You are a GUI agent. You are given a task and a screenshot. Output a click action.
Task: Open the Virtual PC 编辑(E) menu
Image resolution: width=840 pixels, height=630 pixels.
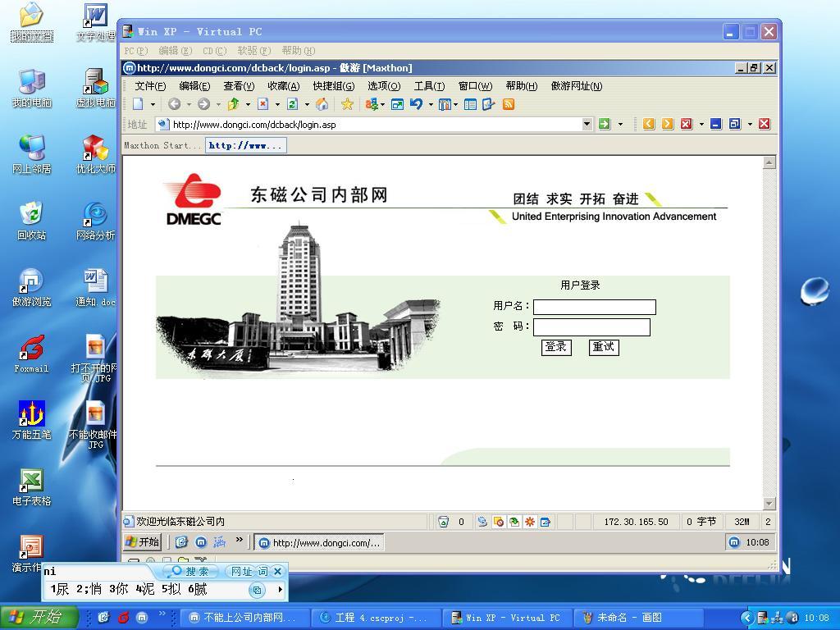tap(176, 50)
